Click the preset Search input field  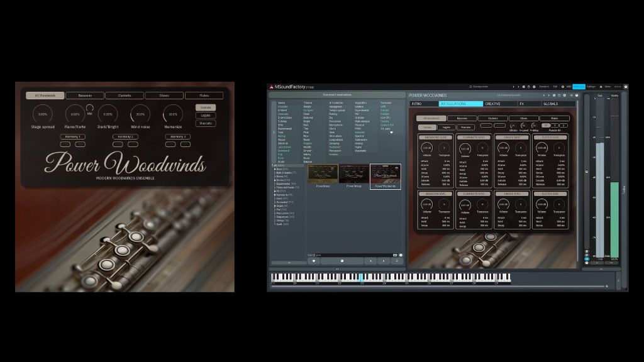coord(353,255)
